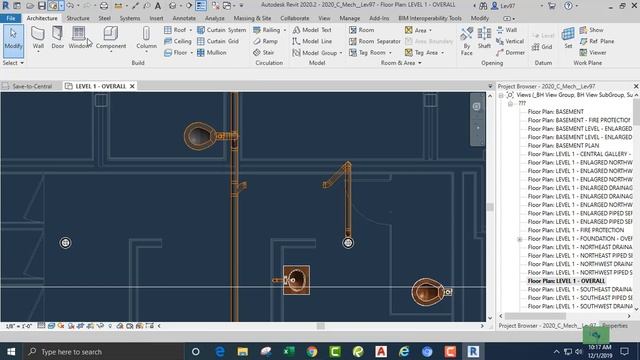Open the Massing & Site tab
The width and height of the screenshot is (640, 360).
click(x=252, y=18)
